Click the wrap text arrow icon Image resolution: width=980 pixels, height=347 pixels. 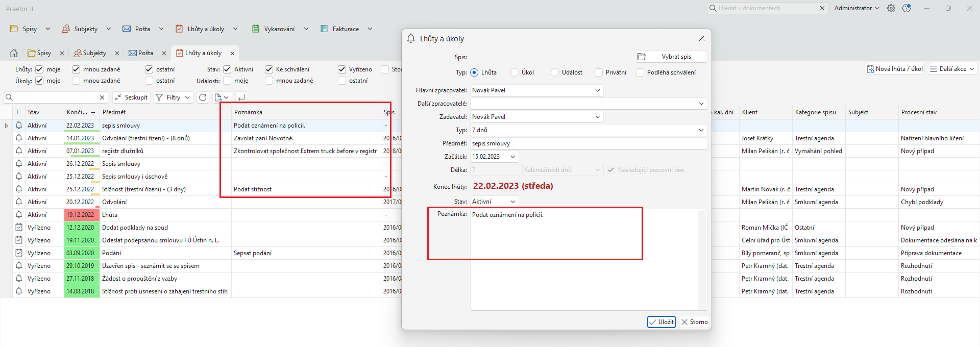point(241,97)
